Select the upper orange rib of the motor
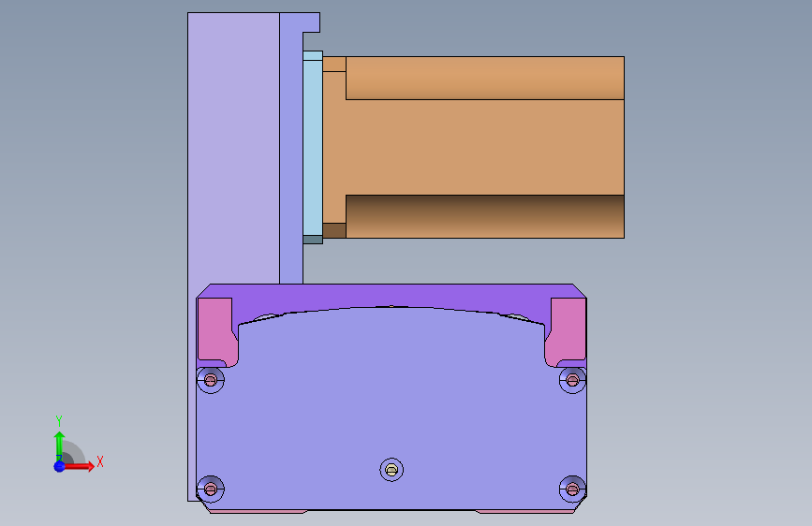 [485, 78]
